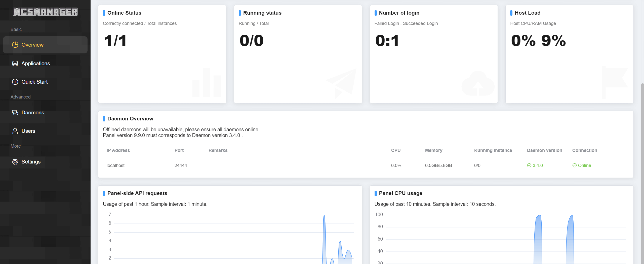Click the page vertical scrollbar
The width and height of the screenshot is (644, 264).
click(x=642, y=174)
